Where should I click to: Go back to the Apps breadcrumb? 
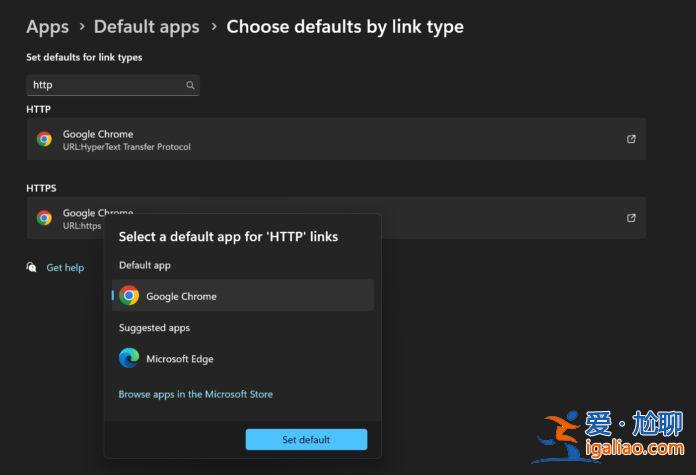tap(47, 27)
